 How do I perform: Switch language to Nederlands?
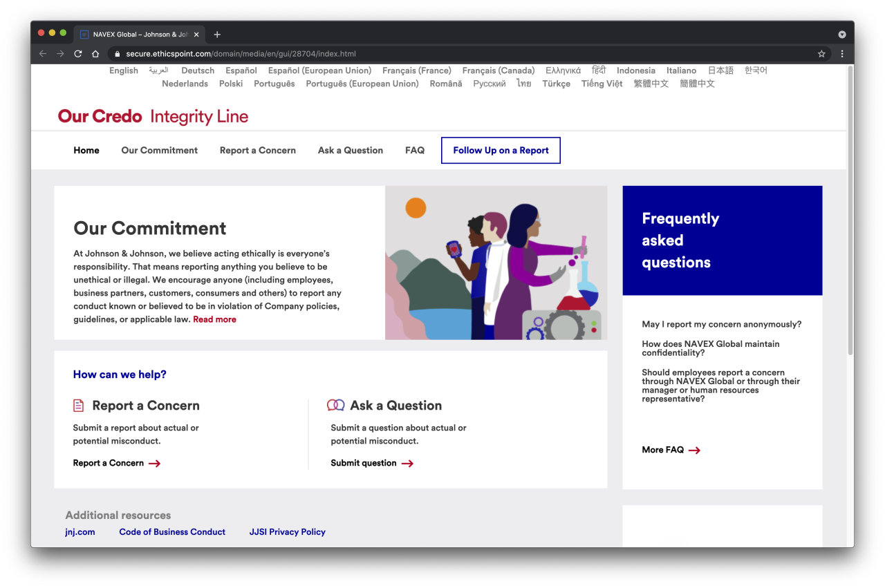click(185, 84)
